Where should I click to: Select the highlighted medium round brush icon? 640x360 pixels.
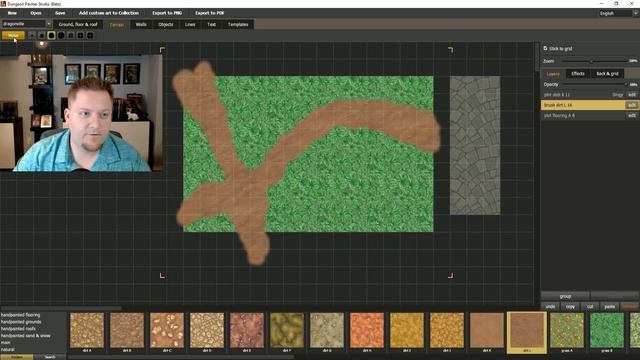click(x=51, y=36)
